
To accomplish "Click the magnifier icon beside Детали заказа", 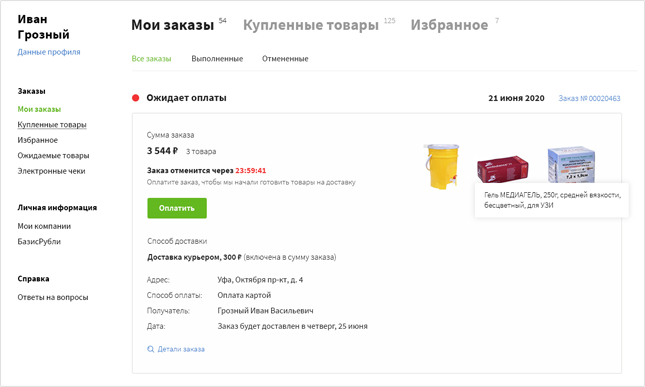I will coord(151,349).
